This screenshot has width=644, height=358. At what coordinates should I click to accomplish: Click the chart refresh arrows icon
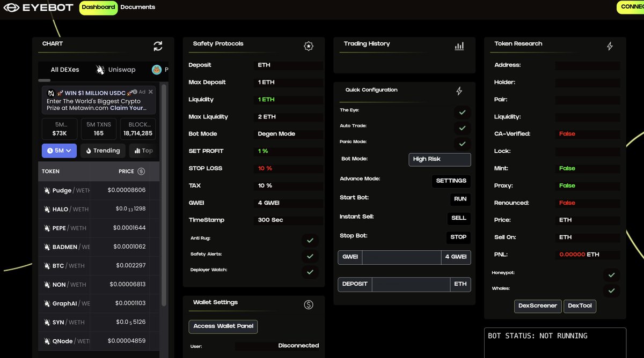pos(158,46)
